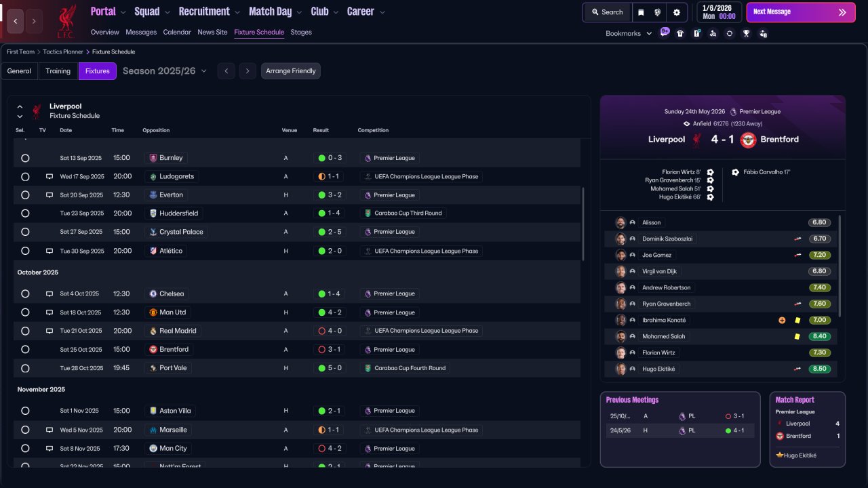
Task: Click the yellow card icon beside Mohamed Salah
Action: tap(797, 336)
